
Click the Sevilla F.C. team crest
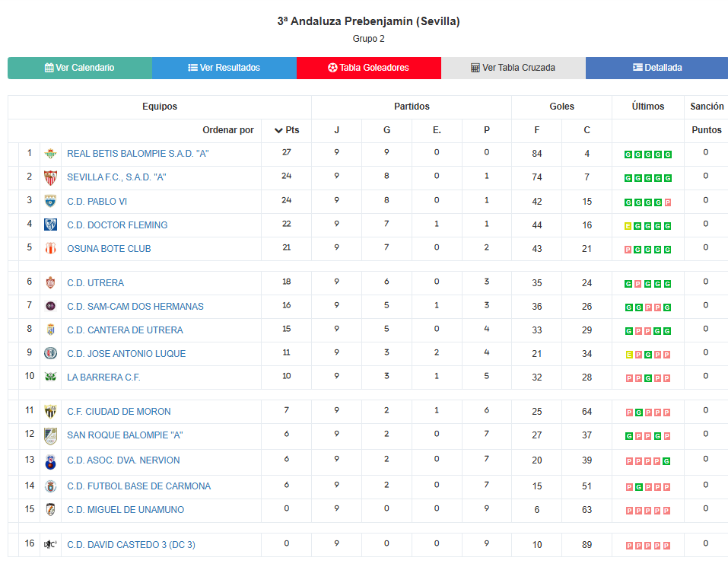[51, 178]
